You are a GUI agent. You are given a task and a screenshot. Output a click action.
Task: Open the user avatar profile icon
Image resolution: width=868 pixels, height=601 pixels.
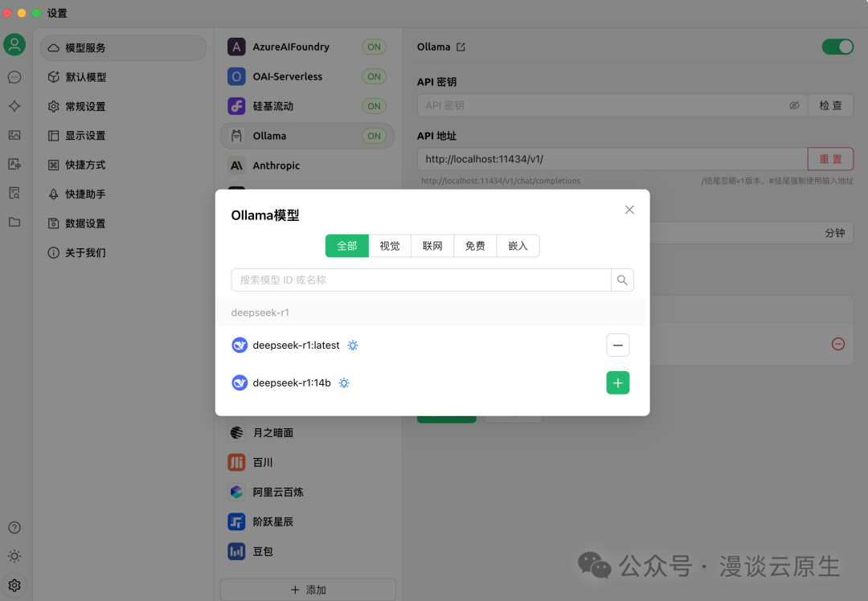point(14,45)
